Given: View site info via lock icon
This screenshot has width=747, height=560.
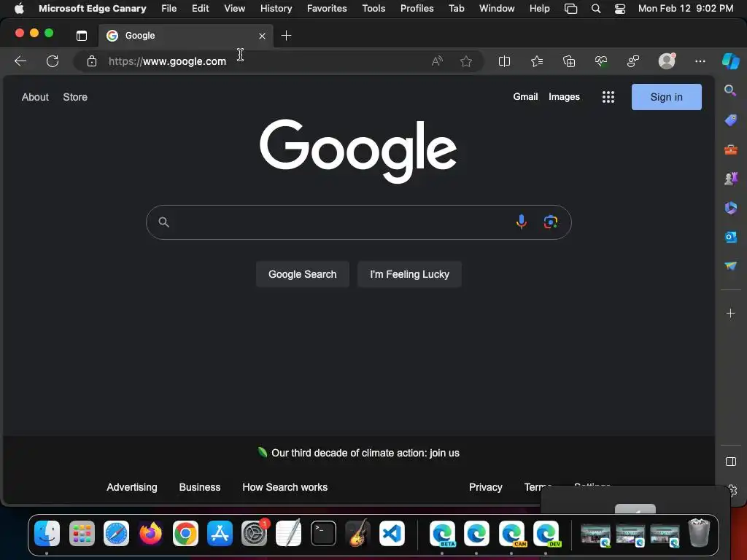Looking at the screenshot, I should [x=92, y=61].
